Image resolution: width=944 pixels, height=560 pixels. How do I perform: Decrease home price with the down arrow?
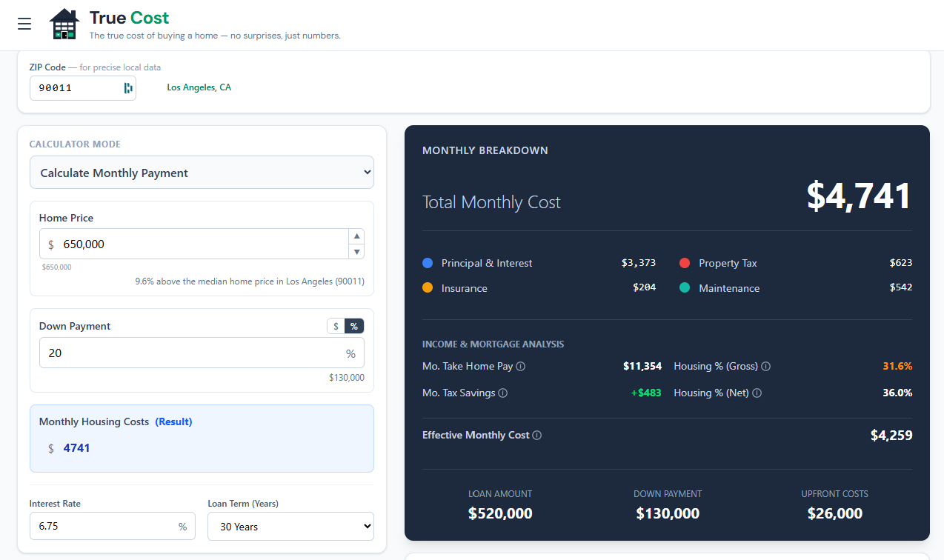click(357, 252)
